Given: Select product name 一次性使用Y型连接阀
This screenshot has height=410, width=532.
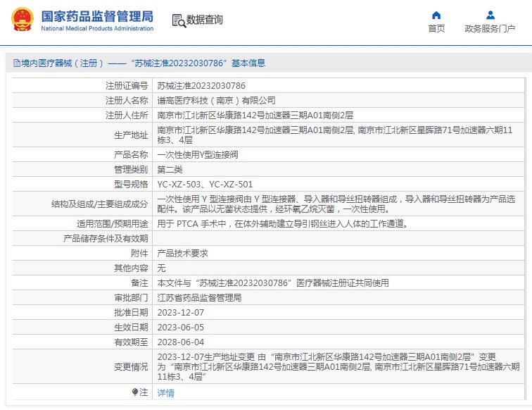Looking at the screenshot, I should pos(198,154).
